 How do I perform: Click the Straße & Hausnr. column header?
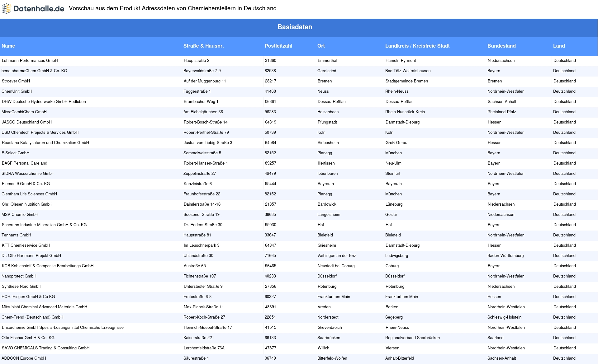(x=203, y=46)
